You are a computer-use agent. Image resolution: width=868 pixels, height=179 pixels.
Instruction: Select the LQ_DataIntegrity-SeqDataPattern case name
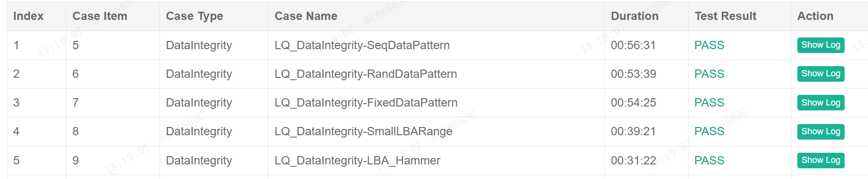(362, 45)
